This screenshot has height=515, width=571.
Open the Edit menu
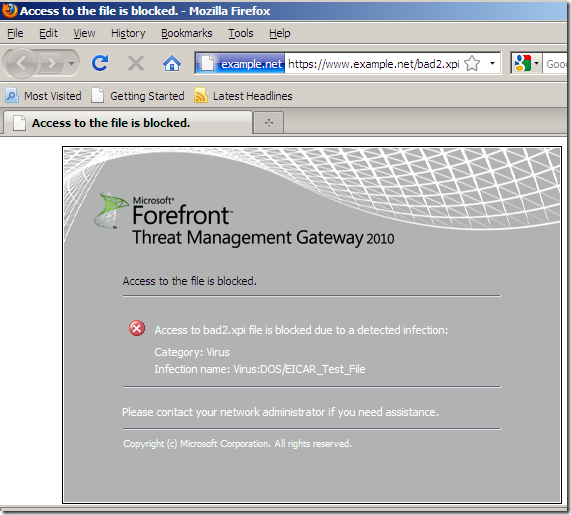pyautogui.click(x=48, y=33)
